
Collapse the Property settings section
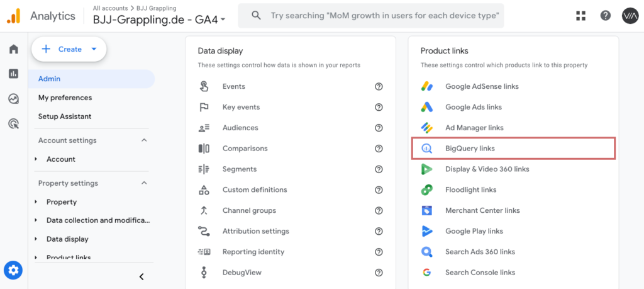[144, 183]
